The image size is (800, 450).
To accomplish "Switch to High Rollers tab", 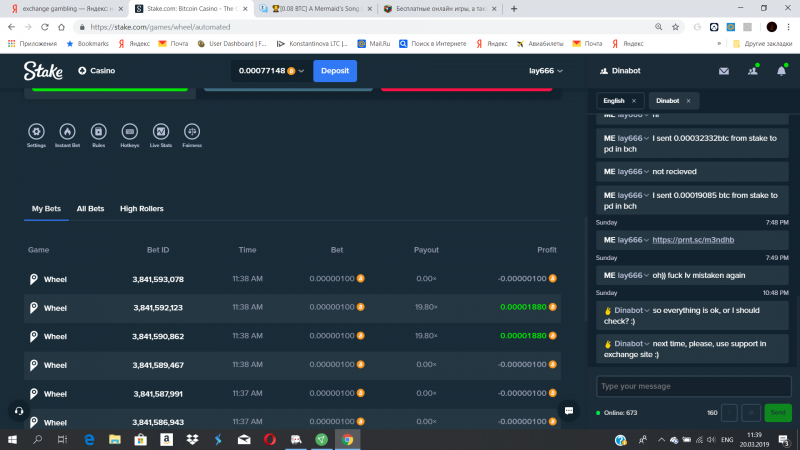I will tap(141, 209).
